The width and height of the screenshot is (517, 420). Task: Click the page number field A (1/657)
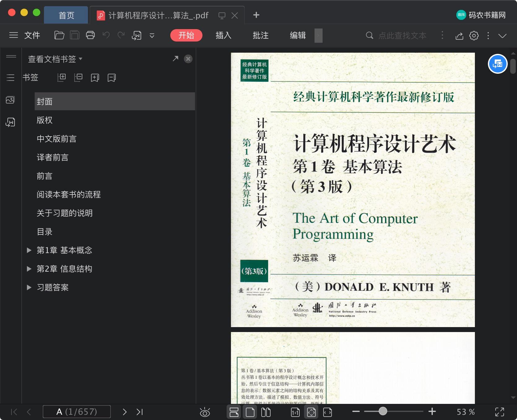click(x=77, y=412)
